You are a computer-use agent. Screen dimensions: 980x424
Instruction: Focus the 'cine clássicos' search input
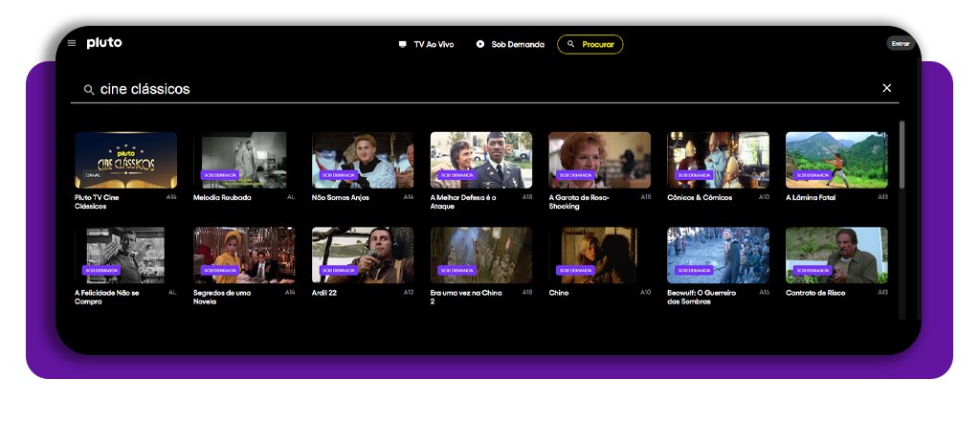click(484, 89)
